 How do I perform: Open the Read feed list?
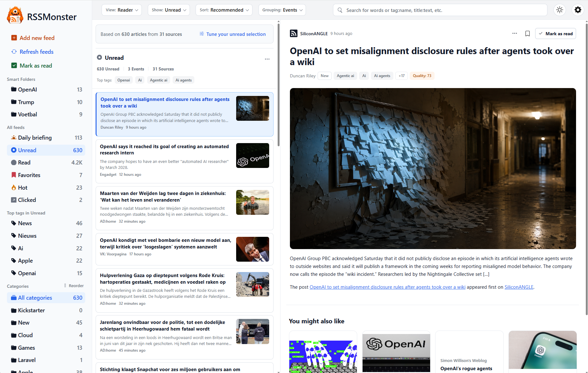(x=46, y=163)
